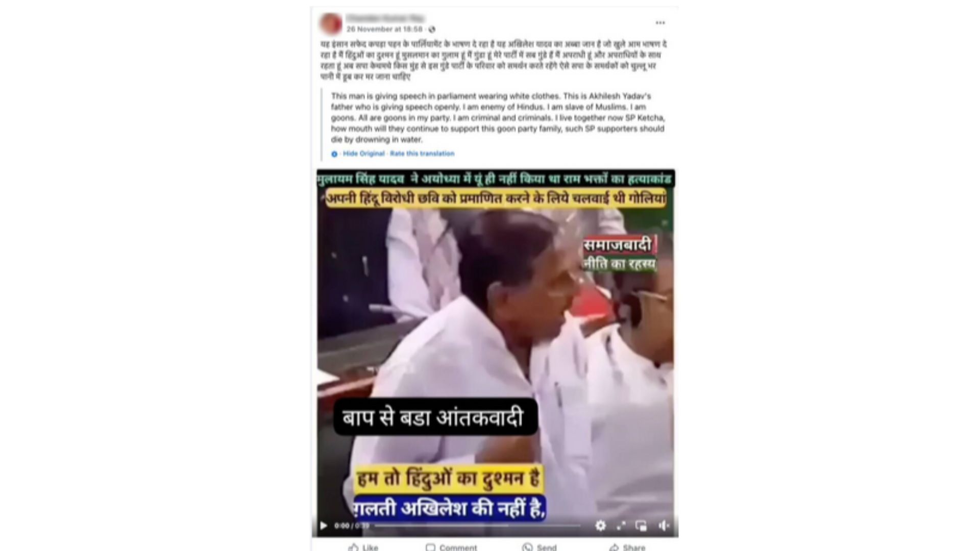Open video settings gear
Screen dimensions: 980x551
tap(601, 525)
